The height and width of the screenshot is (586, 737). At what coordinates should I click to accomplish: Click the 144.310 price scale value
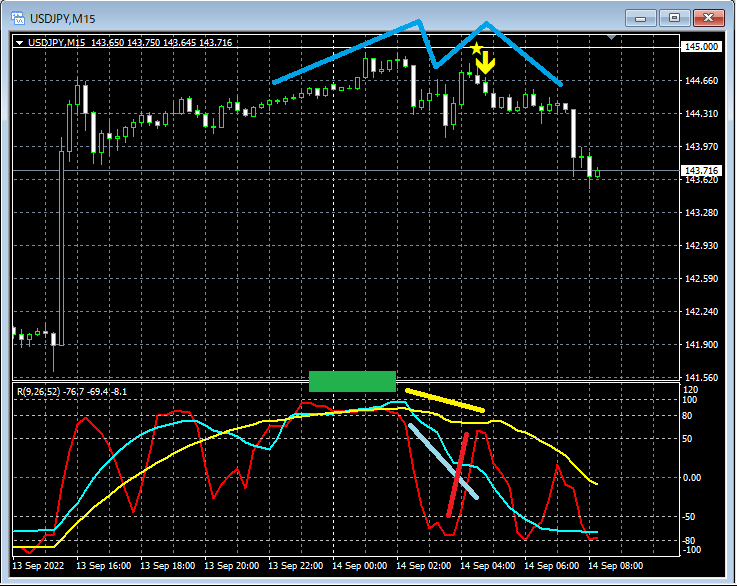click(x=701, y=114)
